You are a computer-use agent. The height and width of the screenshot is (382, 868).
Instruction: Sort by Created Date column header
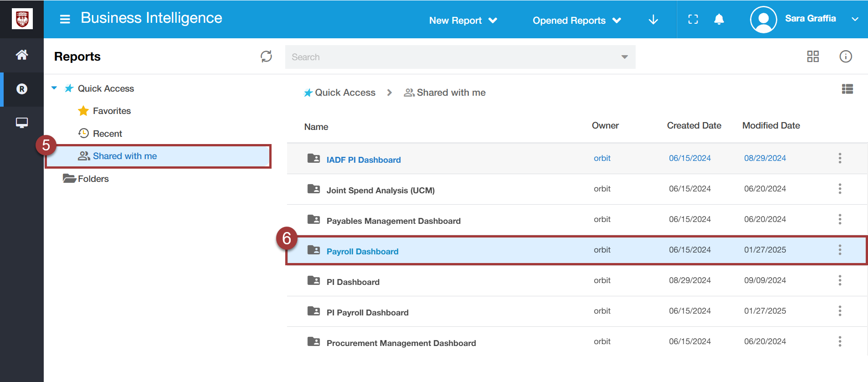tap(694, 125)
